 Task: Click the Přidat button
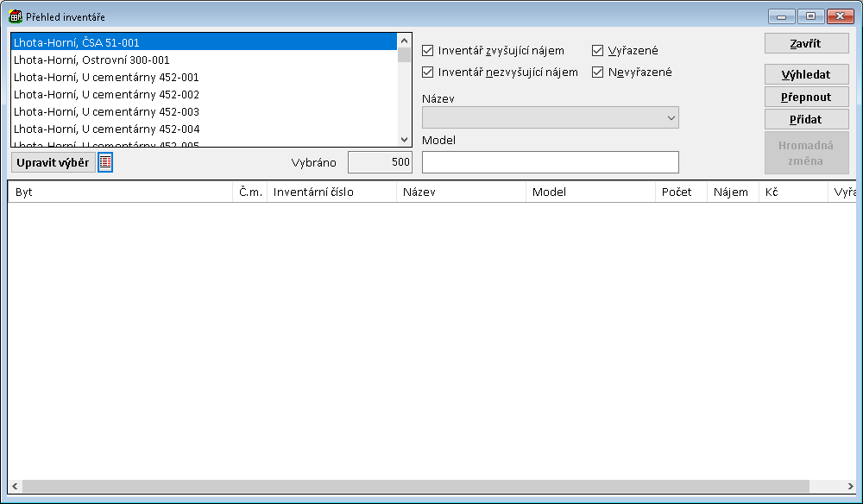pos(806,120)
